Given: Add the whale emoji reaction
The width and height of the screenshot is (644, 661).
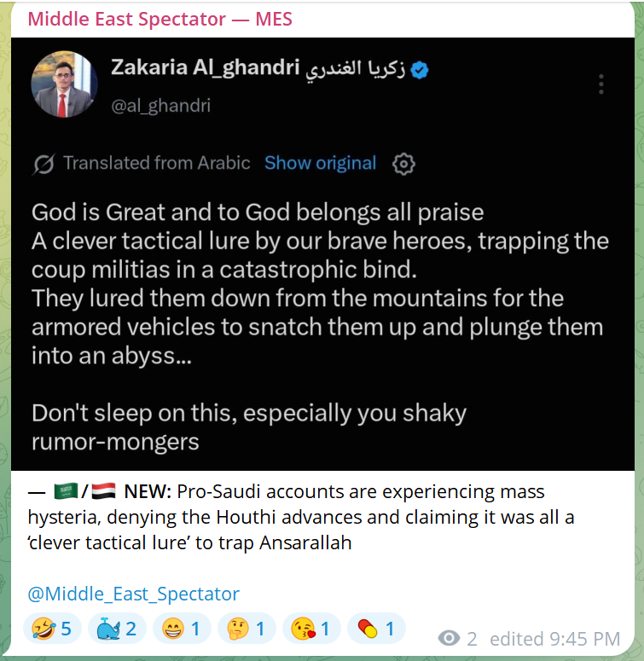Looking at the screenshot, I should (x=117, y=629).
